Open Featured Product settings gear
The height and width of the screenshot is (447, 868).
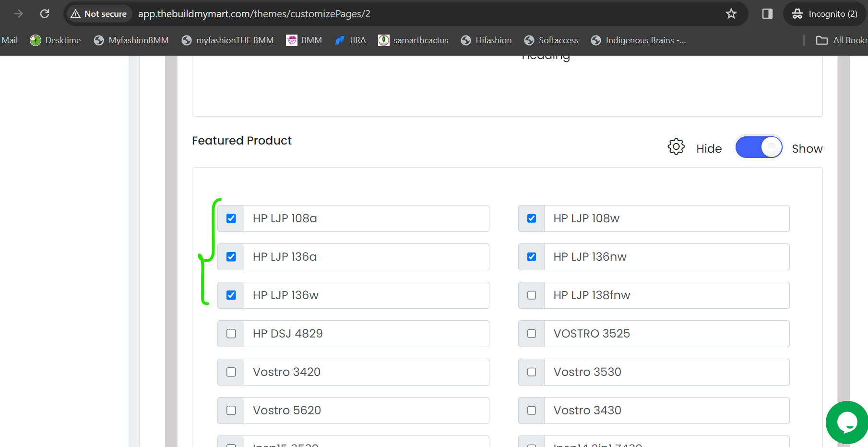[676, 146]
